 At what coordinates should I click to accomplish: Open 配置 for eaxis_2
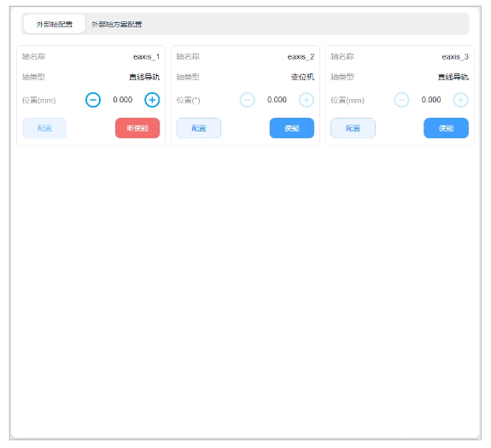point(198,128)
